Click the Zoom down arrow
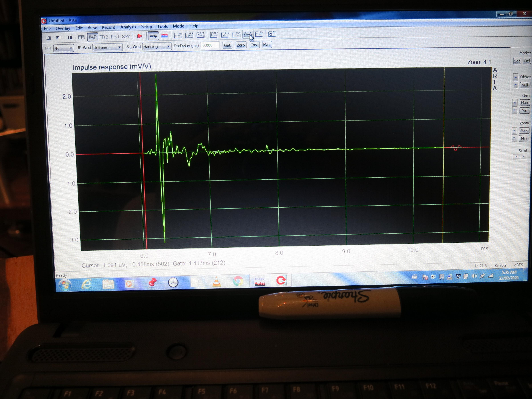The image size is (532, 399). [x=514, y=138]
